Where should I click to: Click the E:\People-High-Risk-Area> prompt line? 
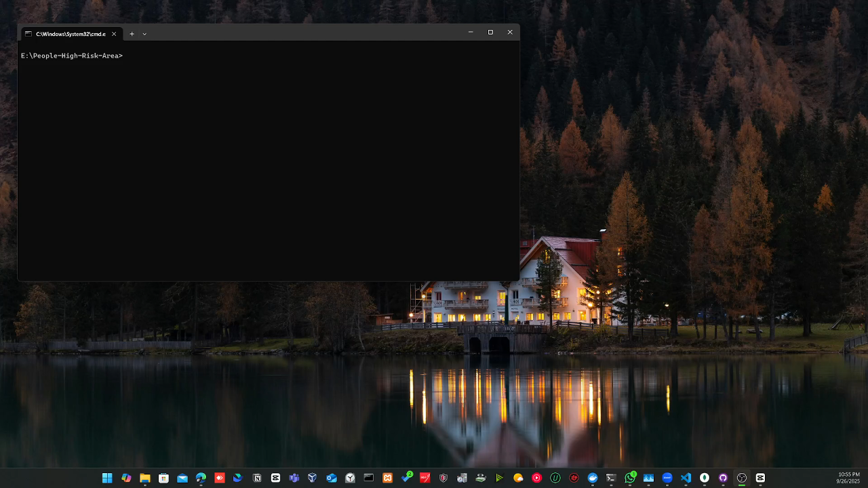coord(71,56)
